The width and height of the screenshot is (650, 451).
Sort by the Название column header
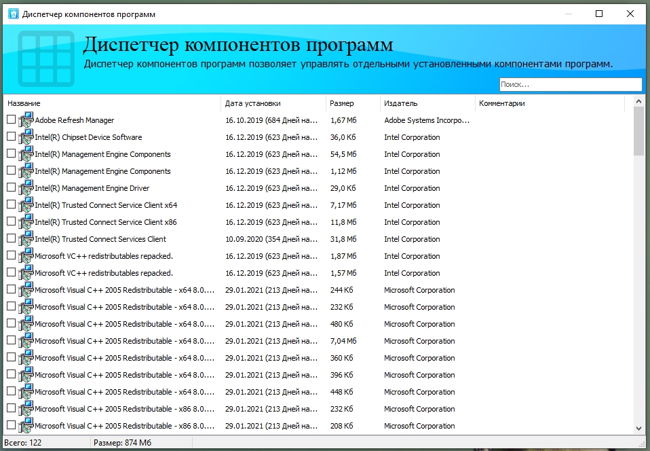[112, 104]
